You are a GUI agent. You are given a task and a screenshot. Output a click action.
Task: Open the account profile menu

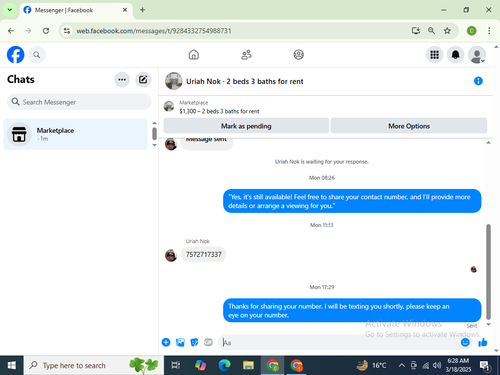click(477, 55)
